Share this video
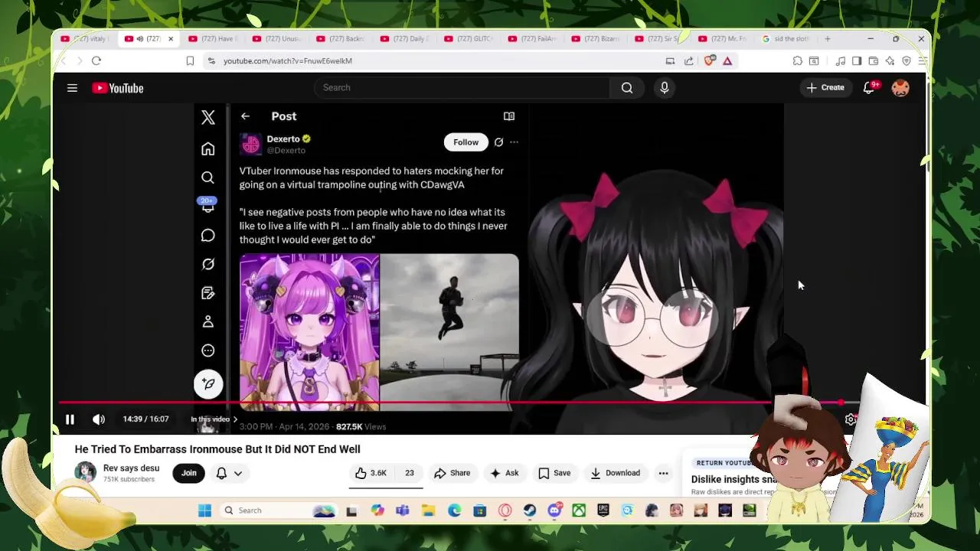Screen dimensions: 980x551 click(x=452, y=473)
